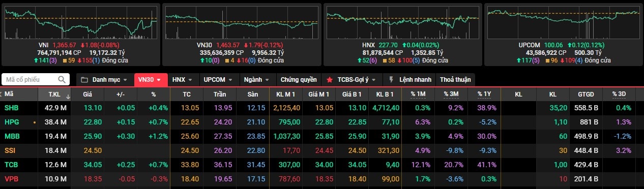
Task: Select the VPB stock ticker
Action: [11, 179]
